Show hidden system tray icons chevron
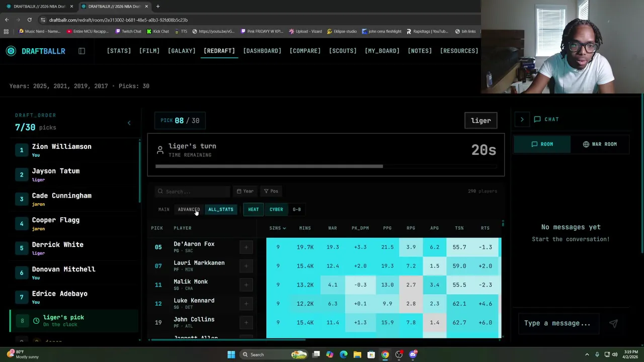Viewport: 644px width, 362px height. (587, 354)
